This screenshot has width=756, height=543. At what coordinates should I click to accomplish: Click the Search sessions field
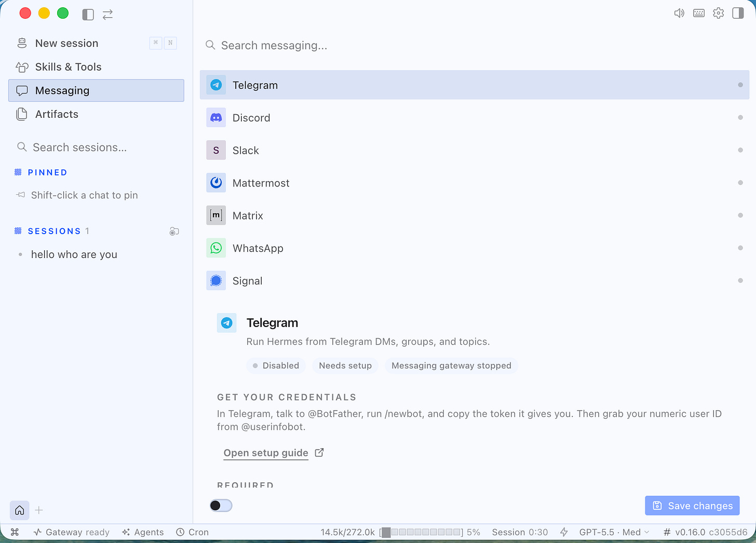(x=96, y=147)
